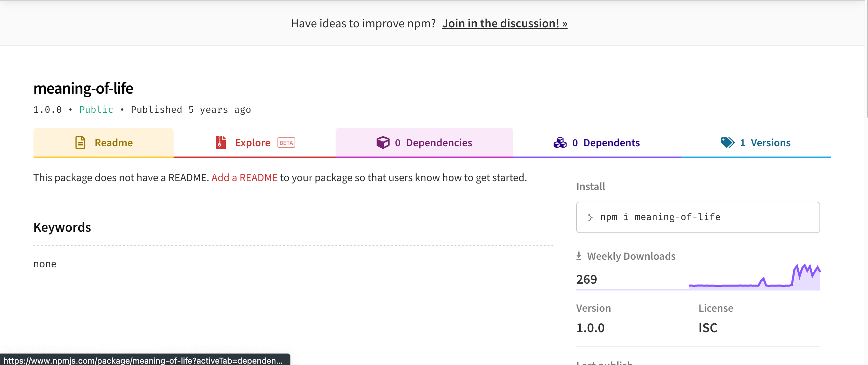
Task: Select the 0 Dependencies tab
Action: coord(433,143)
